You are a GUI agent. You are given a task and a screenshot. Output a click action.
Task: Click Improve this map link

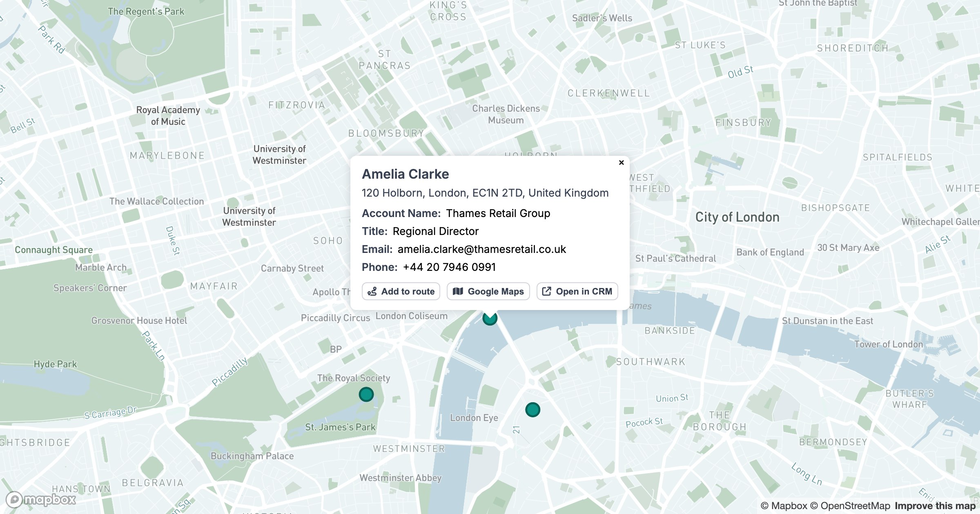coord(935,506)
